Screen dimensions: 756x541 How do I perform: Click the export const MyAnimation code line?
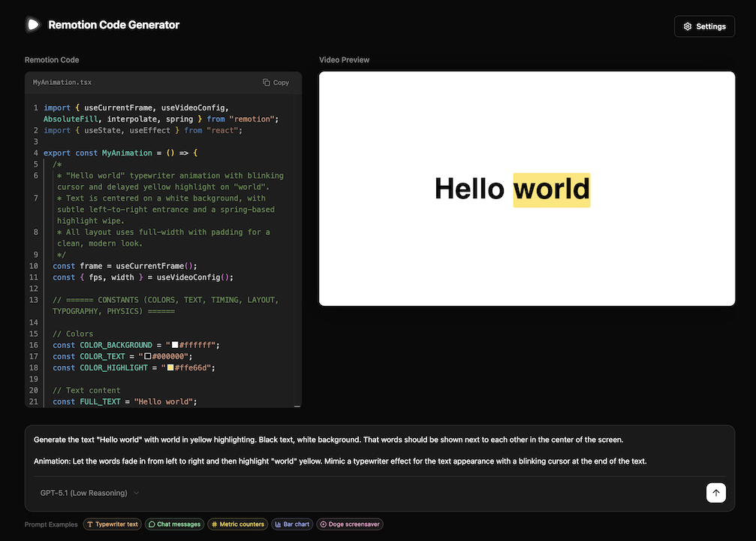(120, 153)
